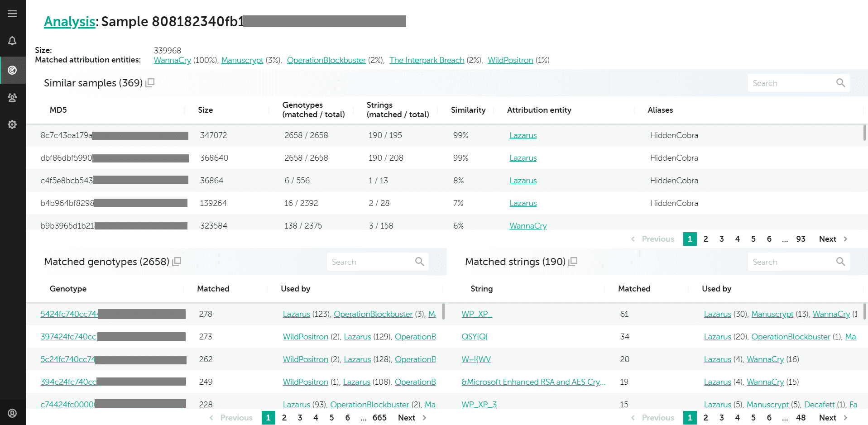Open The Interpark Breach link

click(427, 60)
